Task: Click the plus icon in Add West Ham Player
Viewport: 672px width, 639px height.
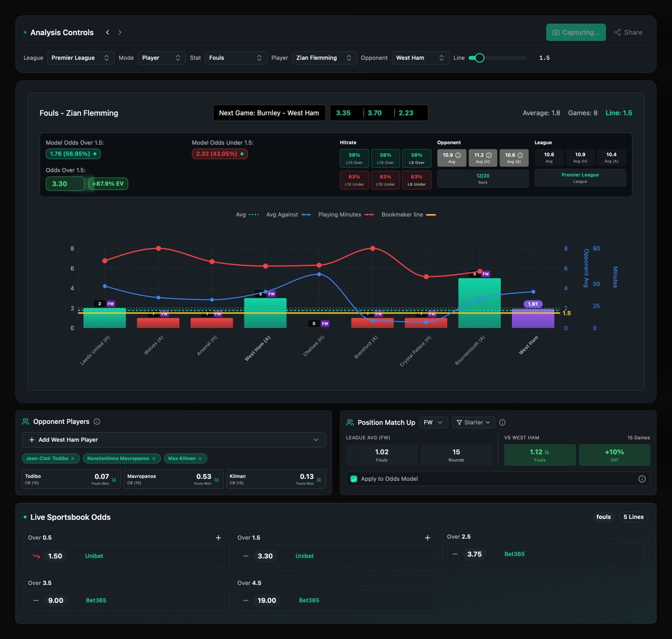Action: [x=31, y=440]
